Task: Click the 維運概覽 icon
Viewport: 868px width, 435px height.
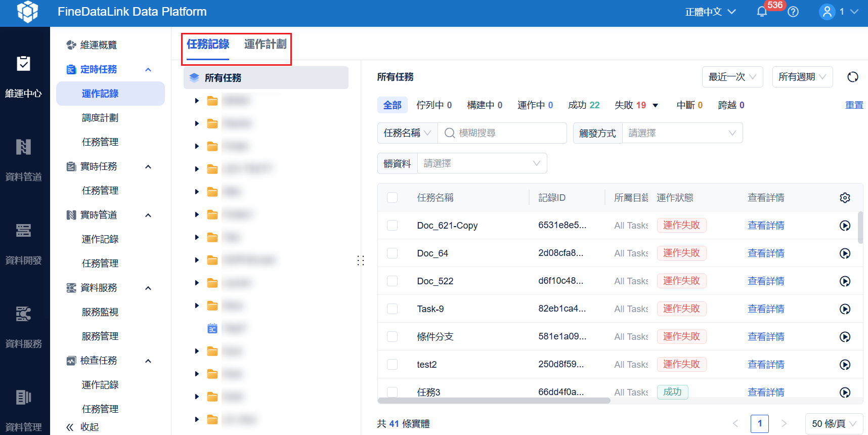Action: click(x=71, y=45)
